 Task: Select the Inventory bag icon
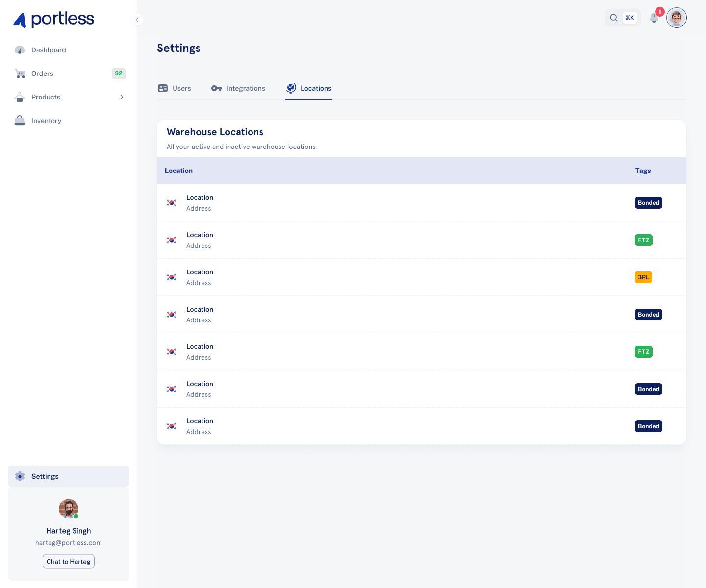click(20, 121)
